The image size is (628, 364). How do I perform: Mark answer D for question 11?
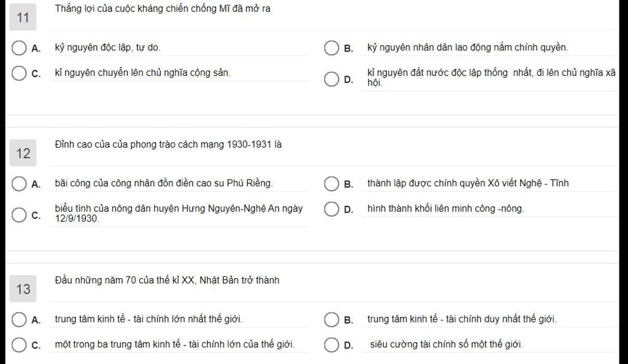[331, 79]
